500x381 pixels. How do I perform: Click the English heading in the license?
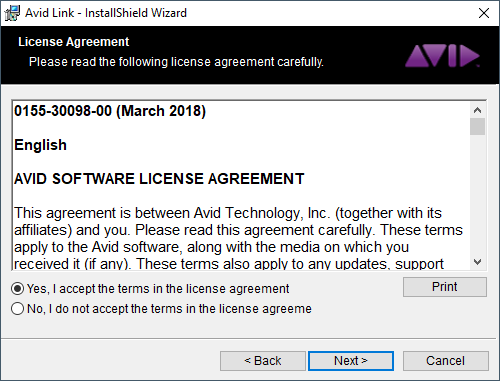(x=40, y=145)
